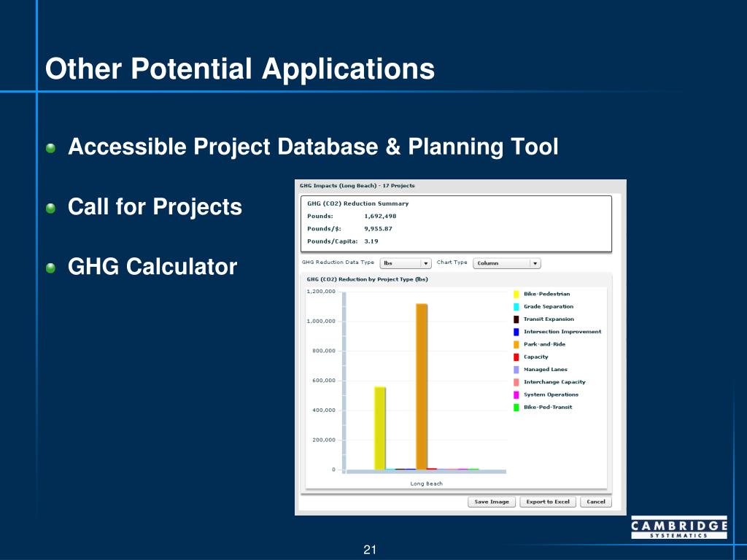The image size is (747, 560).
Task: Click 'GHG Impacts (Long Beach) - 17 Projects' title
Action: [x=357, y=186]
